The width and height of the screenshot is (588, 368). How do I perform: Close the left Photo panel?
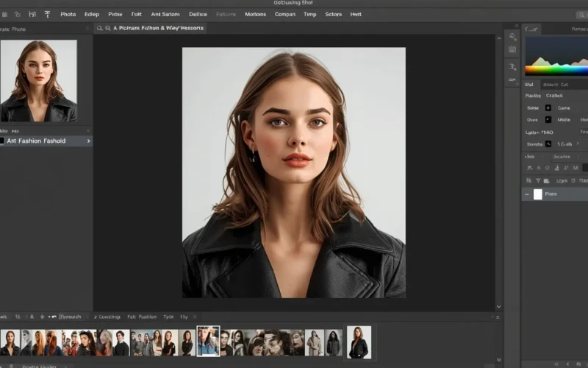pos(87,29)
